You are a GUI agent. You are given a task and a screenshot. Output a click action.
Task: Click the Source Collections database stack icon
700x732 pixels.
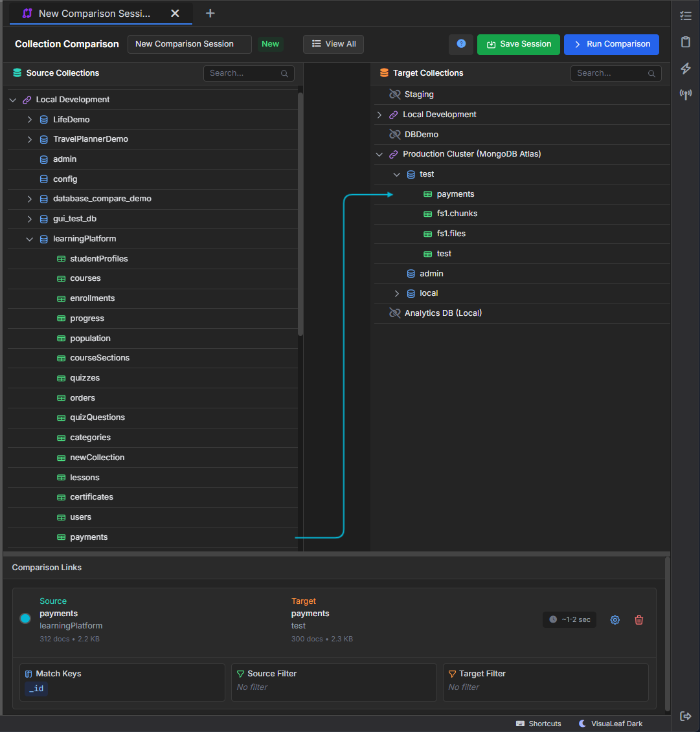(17, 73)
